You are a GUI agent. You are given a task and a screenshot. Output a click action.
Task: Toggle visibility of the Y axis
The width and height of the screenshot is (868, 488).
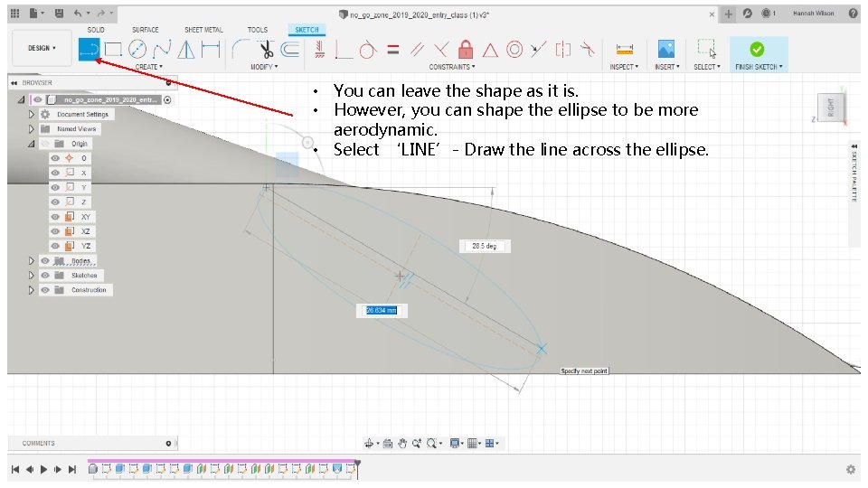[55, 188]
